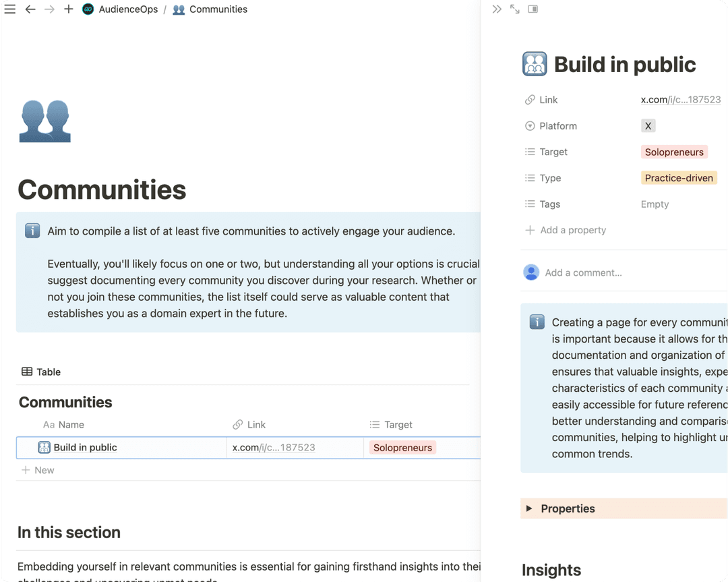This screenshot has width=728, height=582.
Task: Click Add a property
Action: [566, 230]
